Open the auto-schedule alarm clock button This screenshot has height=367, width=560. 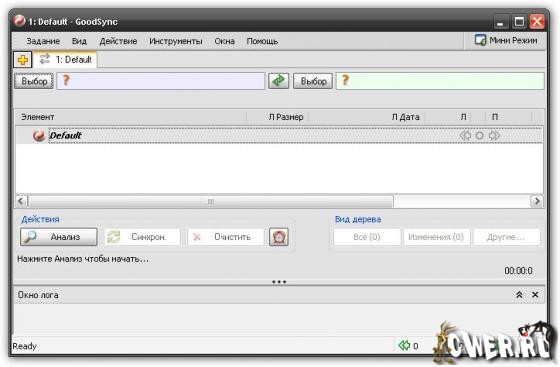[279, 237]
